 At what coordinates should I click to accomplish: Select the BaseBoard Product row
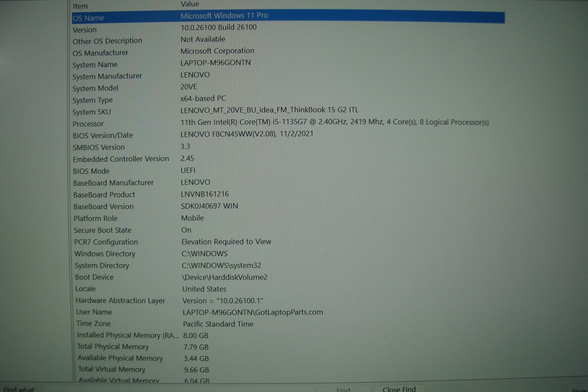[104, 195]
